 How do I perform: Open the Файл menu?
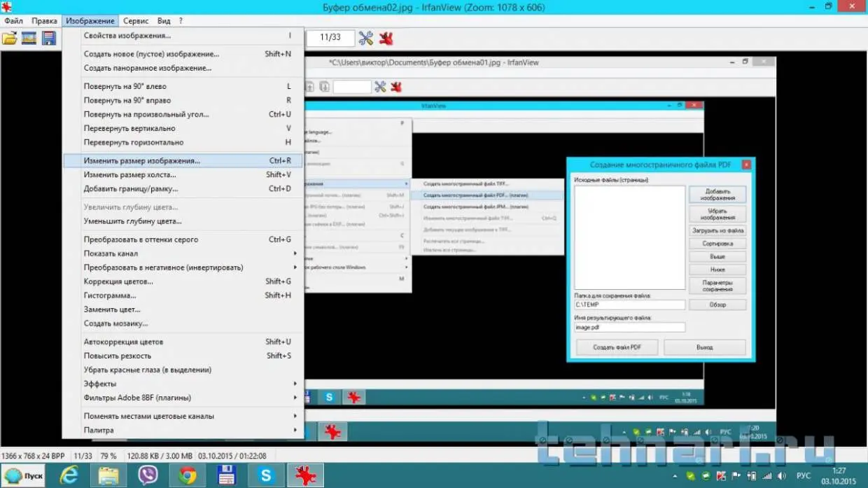click(13, 21)
